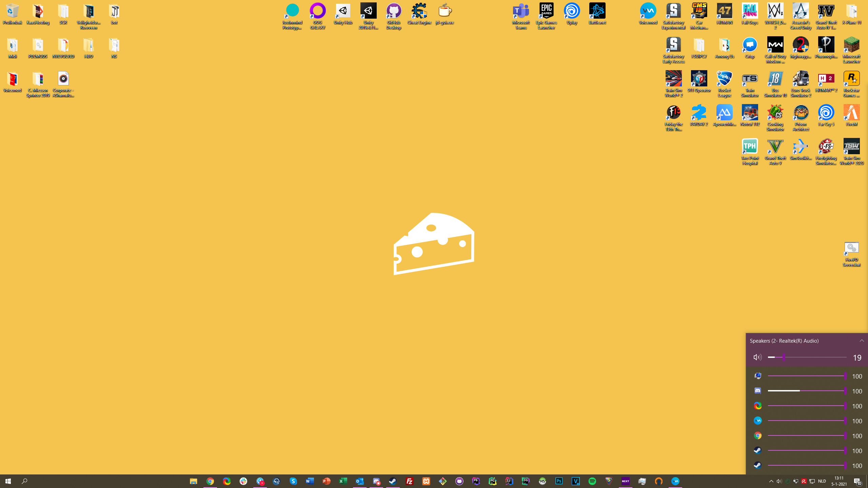Open Spotify from the taskbar

(592, 481)
